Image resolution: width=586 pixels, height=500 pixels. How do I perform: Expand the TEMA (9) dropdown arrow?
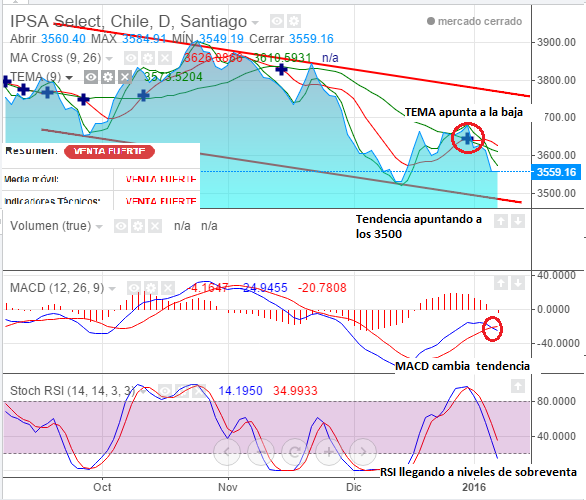pos(69,78)
